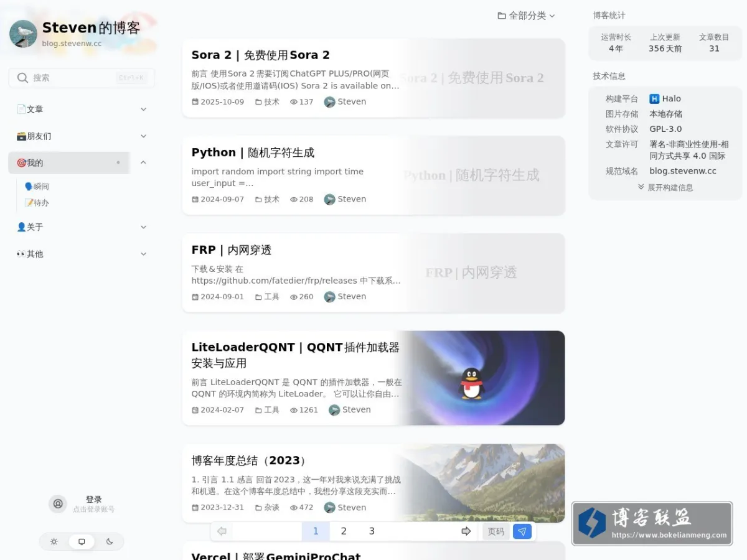Click the calendar icon next to 2024-09-07
This screenshot has height=560, width=747.
click(195, 200)
